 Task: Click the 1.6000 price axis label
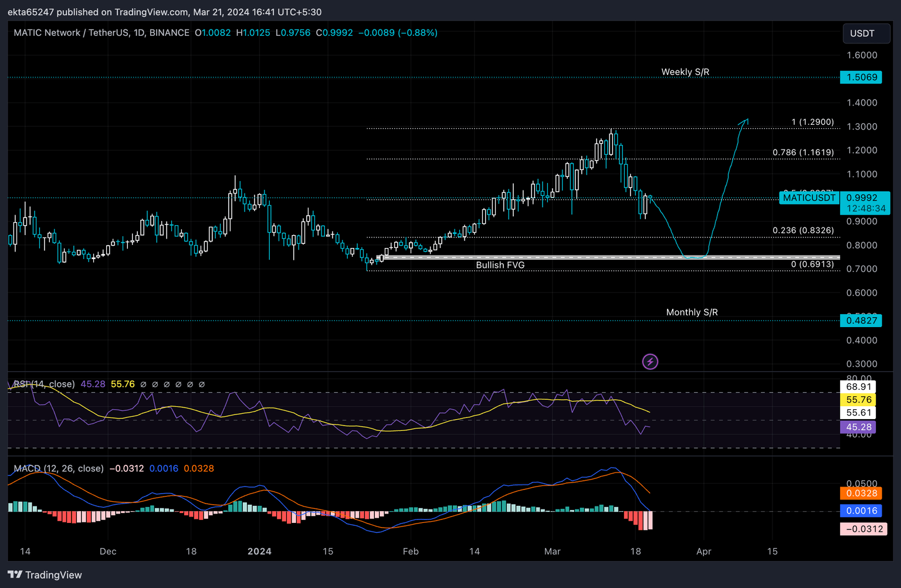coord(862,55)
